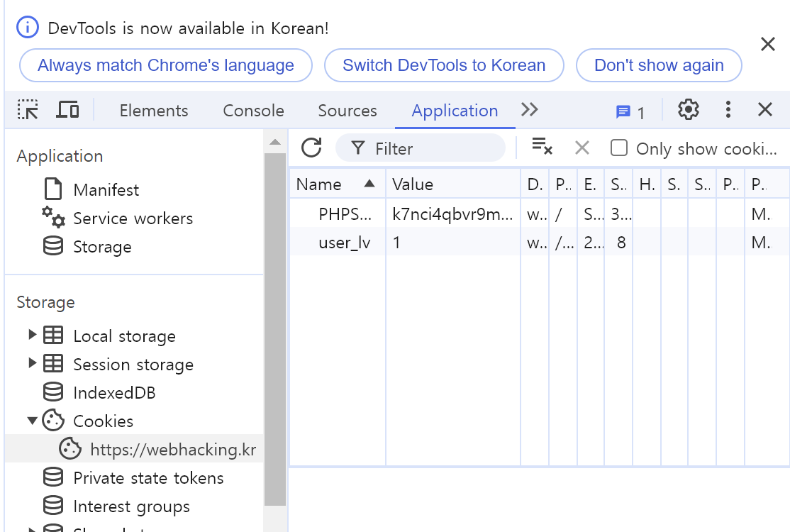Switch to the Console tab
Viewport: 790px width, 532px height.
tap(253, 111)
